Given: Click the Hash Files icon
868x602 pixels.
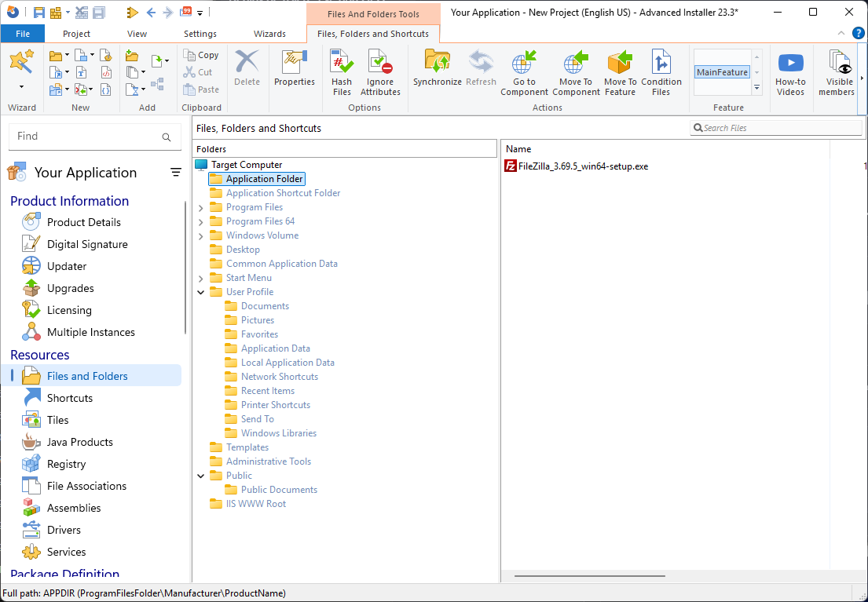Looking at the screenshot, I should coord(341,71).
